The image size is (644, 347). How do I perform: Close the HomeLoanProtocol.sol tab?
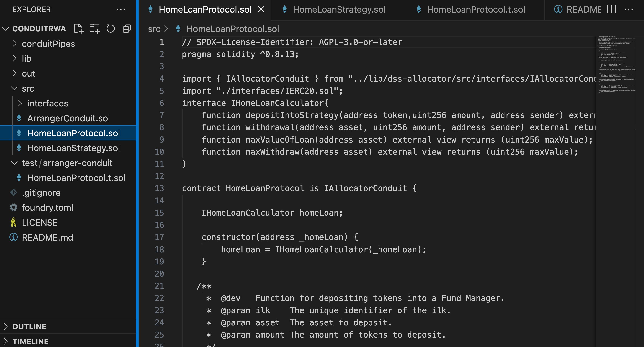point(261,9)
